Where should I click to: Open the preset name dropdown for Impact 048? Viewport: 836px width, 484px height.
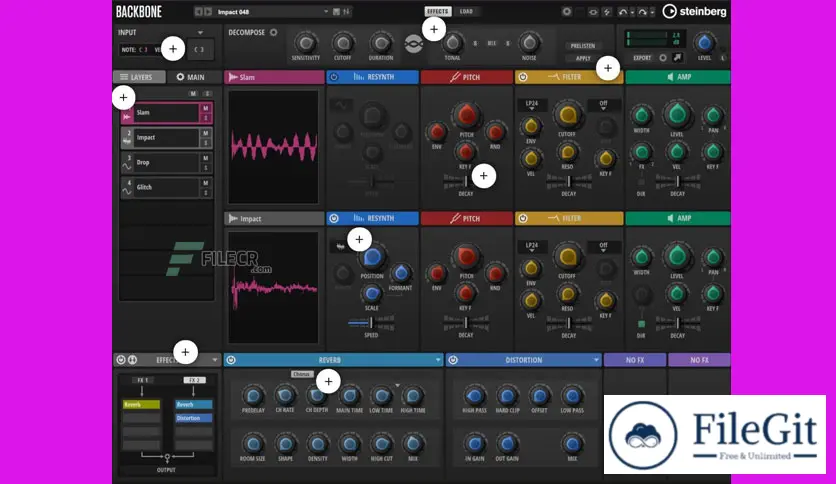click(x=326, y=12)
